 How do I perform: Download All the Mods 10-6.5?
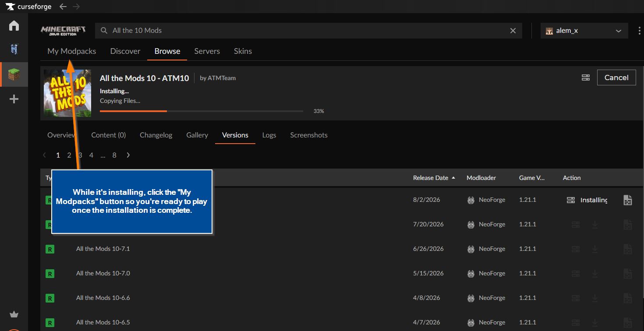(595, 323)
